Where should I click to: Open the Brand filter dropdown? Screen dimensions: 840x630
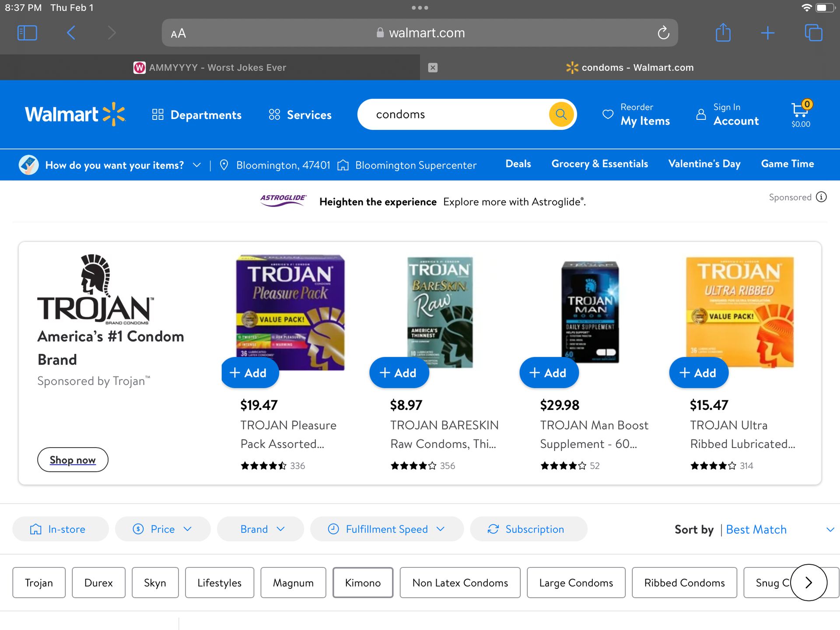pyautogui.click(x=261, y=529)
